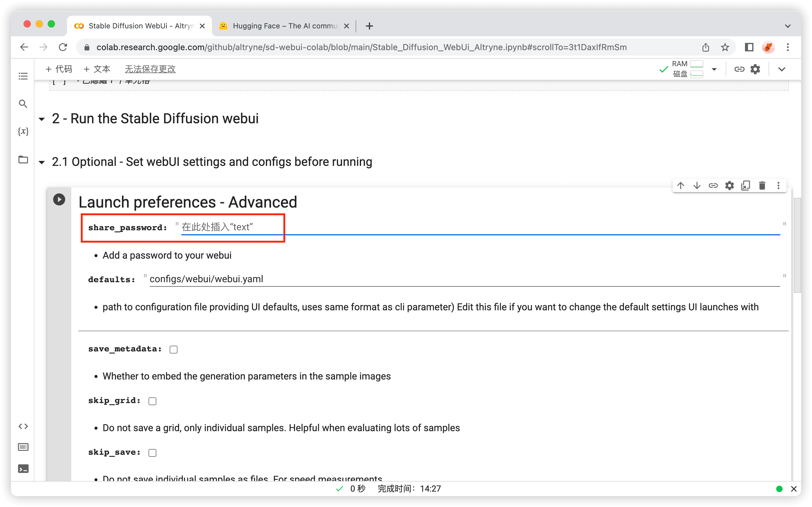The image size is (812, 507).
Task: Collapse the notebook header chevron
Action: pos(782,69)
